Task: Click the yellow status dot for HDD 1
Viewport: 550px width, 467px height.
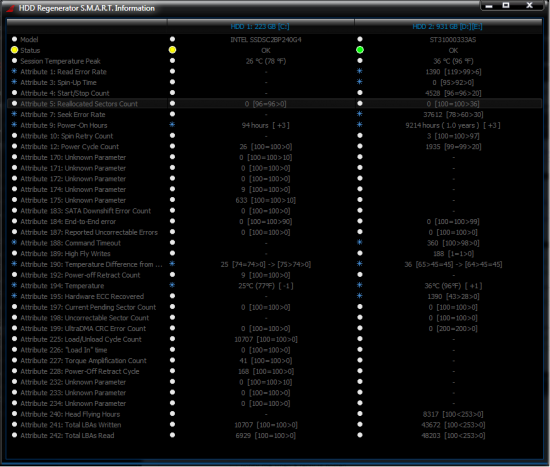Action: [172, 50]
